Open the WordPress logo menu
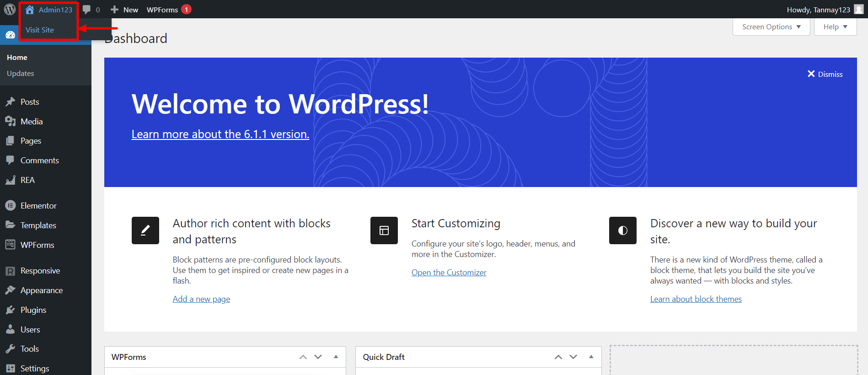Viewport: 868px width, 375px height. click(x=10, y=9)
